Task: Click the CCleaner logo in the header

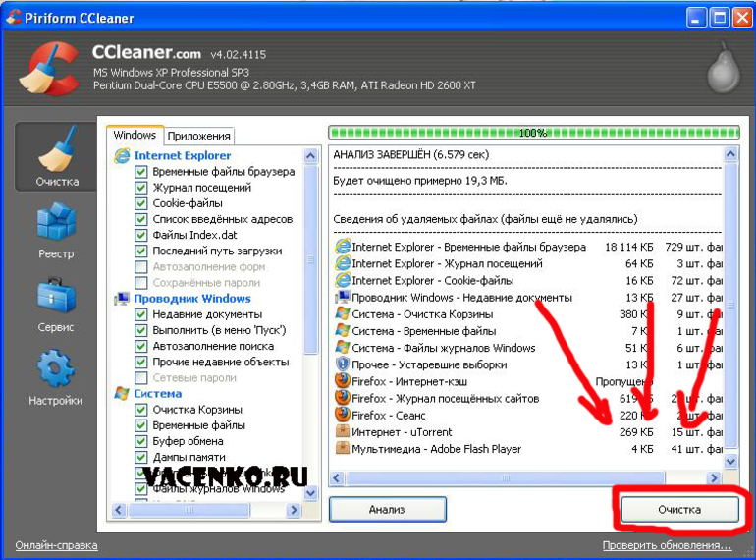Action: point(48,68)
